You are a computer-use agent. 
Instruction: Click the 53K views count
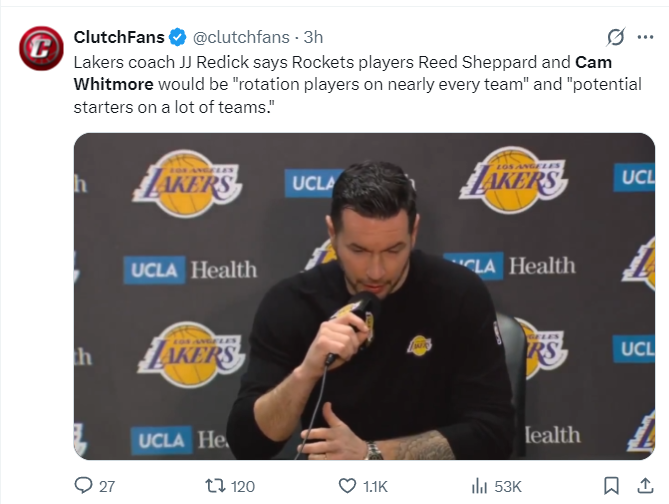pyautogui.click(x=508, y=487)
